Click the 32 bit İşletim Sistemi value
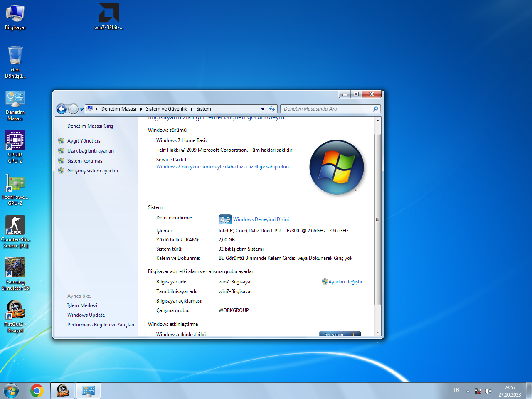 pyautogui.click(x=241, y=249)
